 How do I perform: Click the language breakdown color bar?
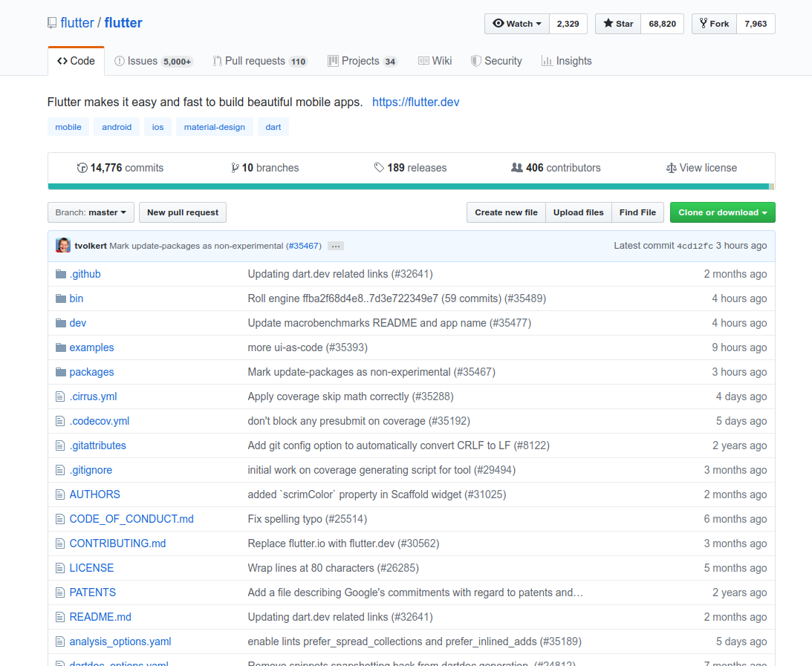pyautogui.click(x=411, y=186)
